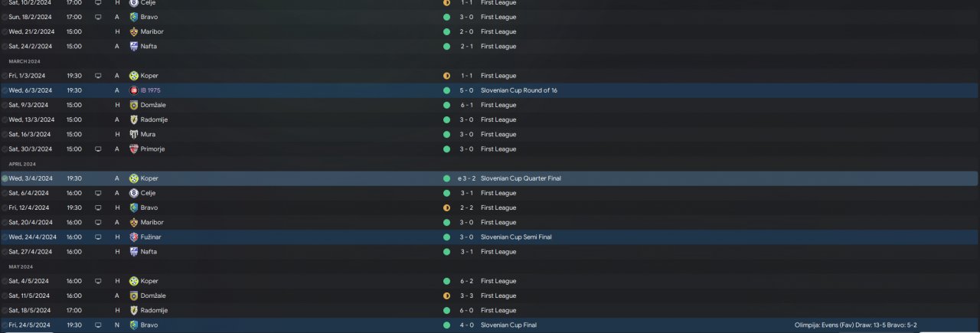Image resolution: width=980 pixels, height=333 pixels.
Task: Click the Maribor club badge on 21/2/2024
Action: click(x=134, y=31)
